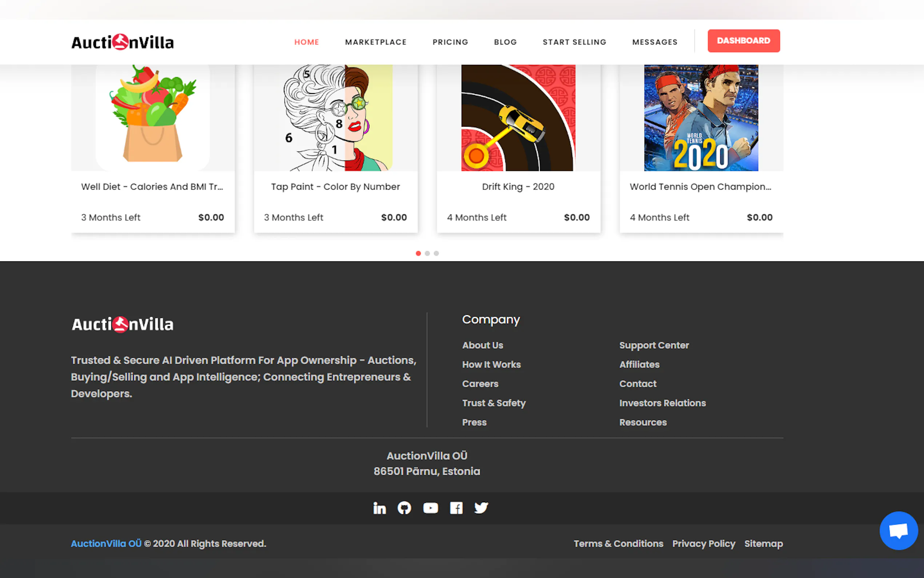The image size is (924, 578).
Task: Open the Tap Paint listing image
Action: [335, 118]
